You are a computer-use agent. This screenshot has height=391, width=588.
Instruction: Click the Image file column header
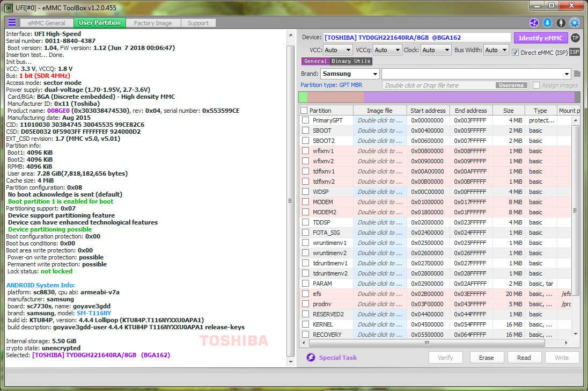coord(379,110)
